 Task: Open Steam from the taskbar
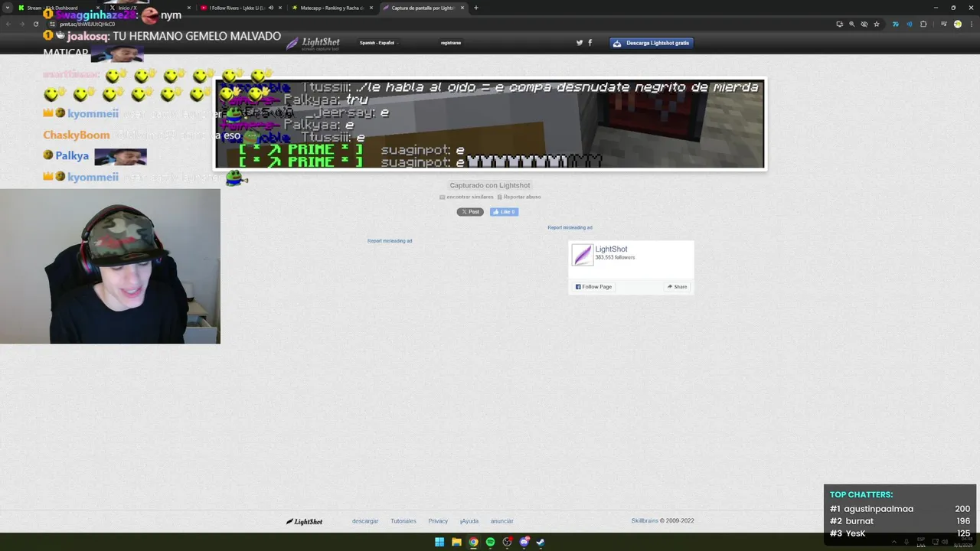coord(541,542)
